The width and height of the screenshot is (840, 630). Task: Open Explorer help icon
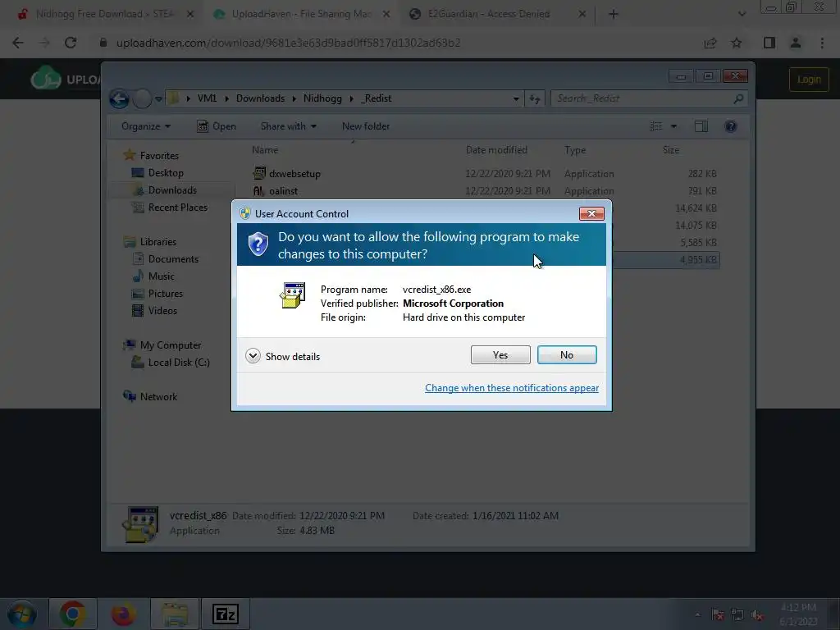(x=731, y=126)
